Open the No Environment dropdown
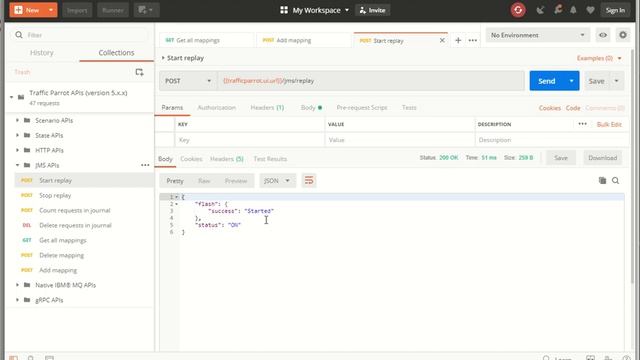The width and height of the screenshot is (640, 360). pyautogui.click(x=538, y=35)
